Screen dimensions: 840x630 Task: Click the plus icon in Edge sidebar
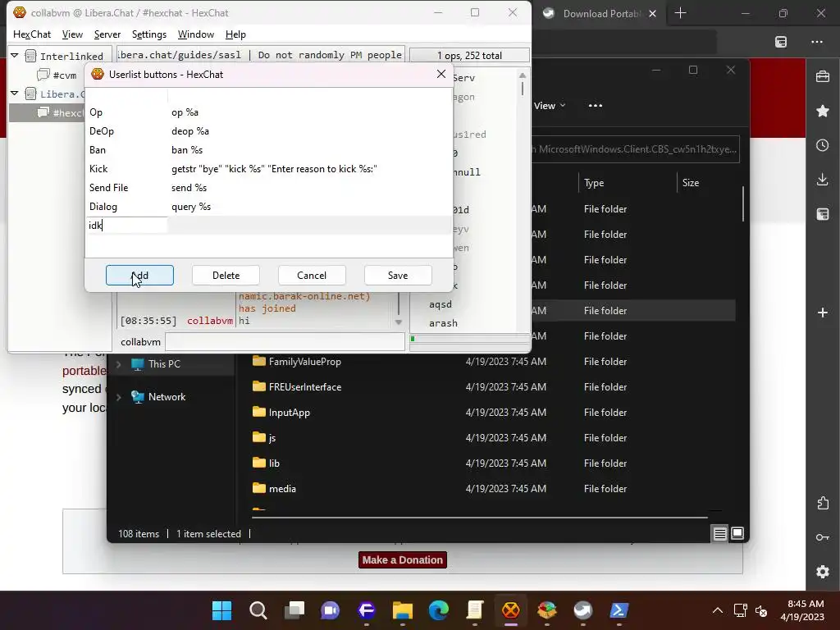[x=822, y=313]
